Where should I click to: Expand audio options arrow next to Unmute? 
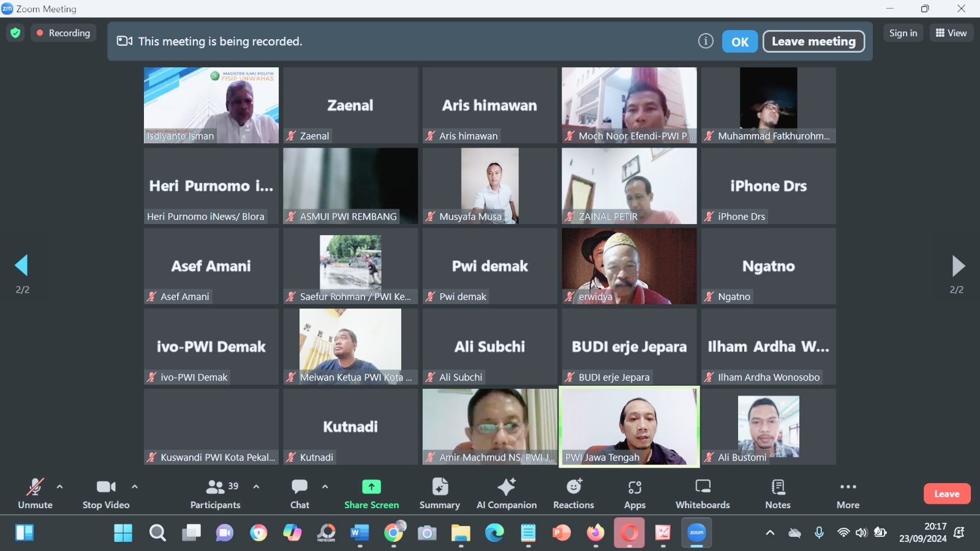pos(59,487)
